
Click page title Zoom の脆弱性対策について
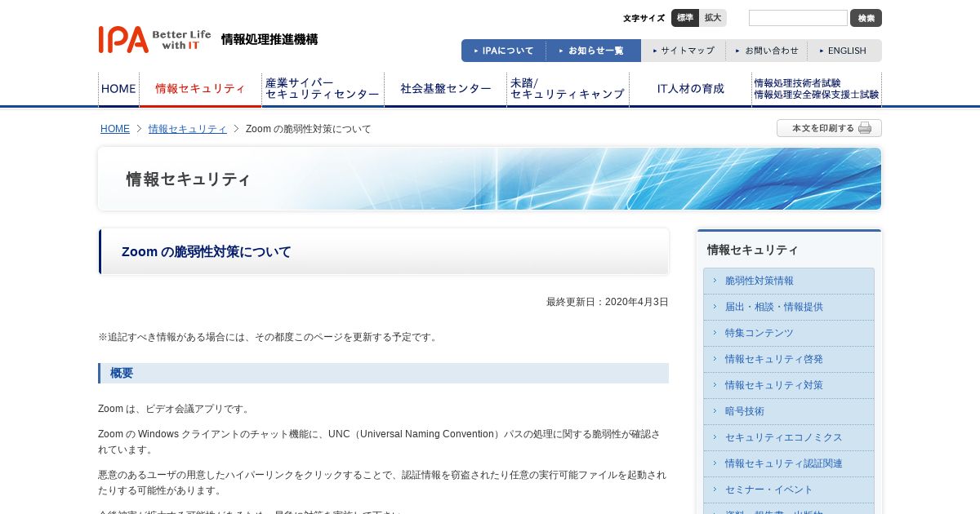point(207,252)
